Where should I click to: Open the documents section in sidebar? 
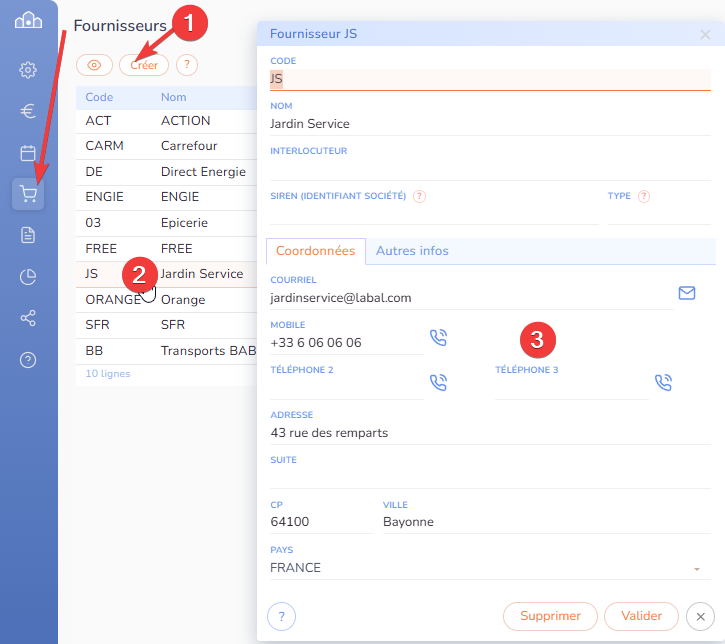coord(28,235)
